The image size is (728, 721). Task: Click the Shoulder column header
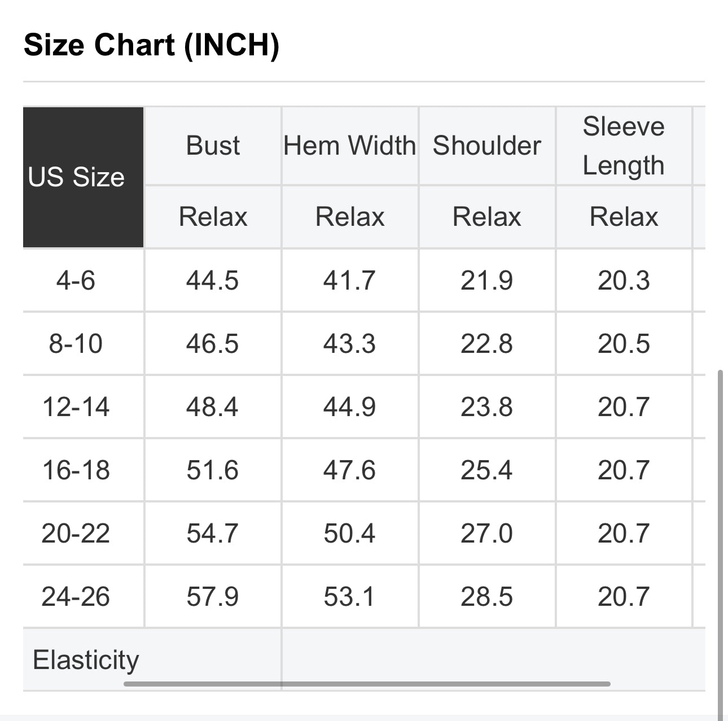tap(486, 146)
